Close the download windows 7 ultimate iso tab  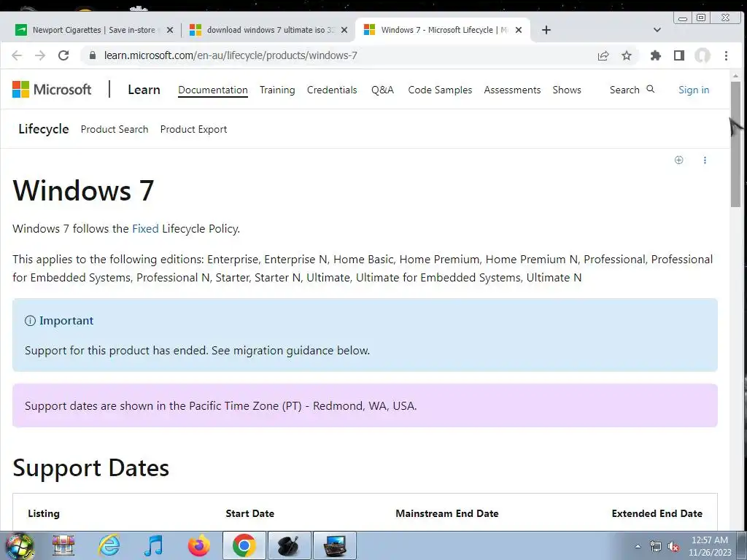coord(344,30)
